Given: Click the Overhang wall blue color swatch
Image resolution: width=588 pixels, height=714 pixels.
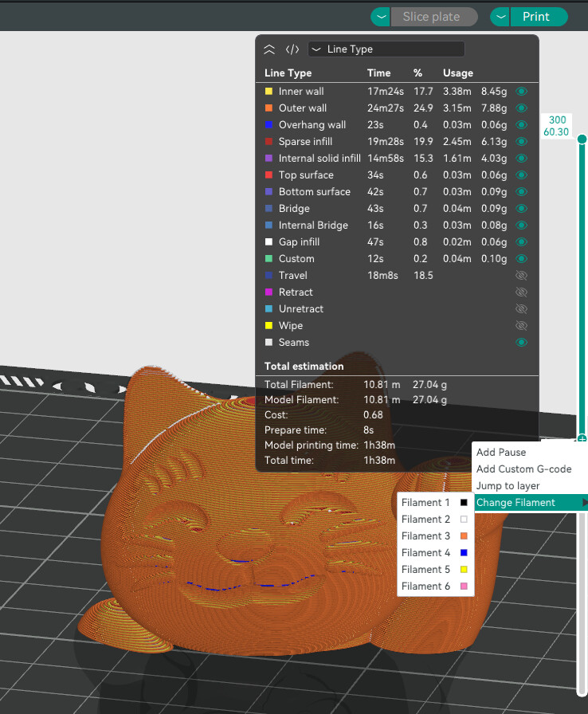Looking at the screenshot, I should tap(269, 125).
